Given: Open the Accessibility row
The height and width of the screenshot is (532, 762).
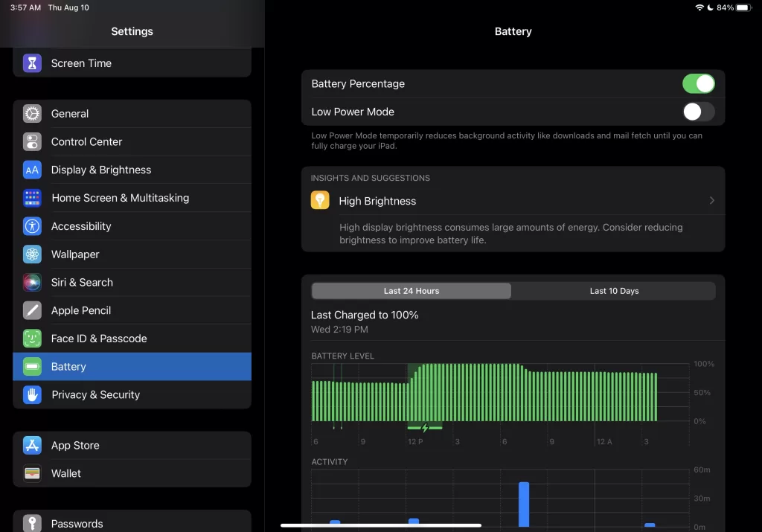Looking at the screenshot, I should point(132,226).
